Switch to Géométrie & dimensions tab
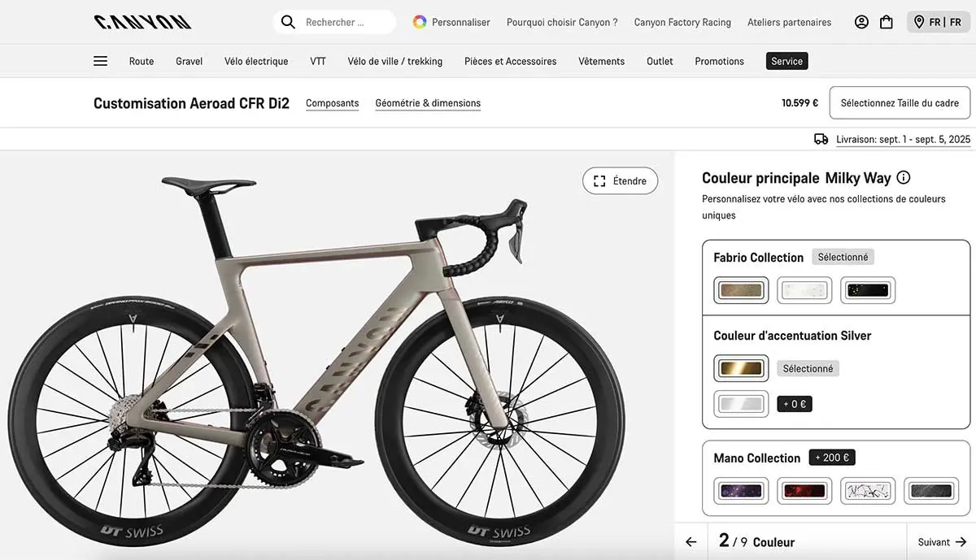The image size is (976, 560). click(428, 103)
